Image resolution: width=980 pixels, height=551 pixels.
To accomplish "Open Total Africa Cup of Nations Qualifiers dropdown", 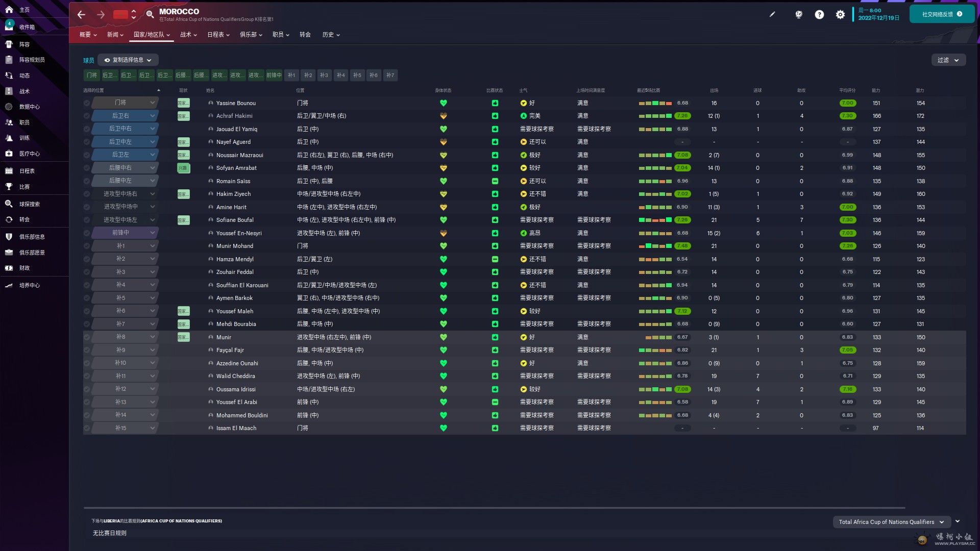I will pyautogui.click(x=892, y=522).
